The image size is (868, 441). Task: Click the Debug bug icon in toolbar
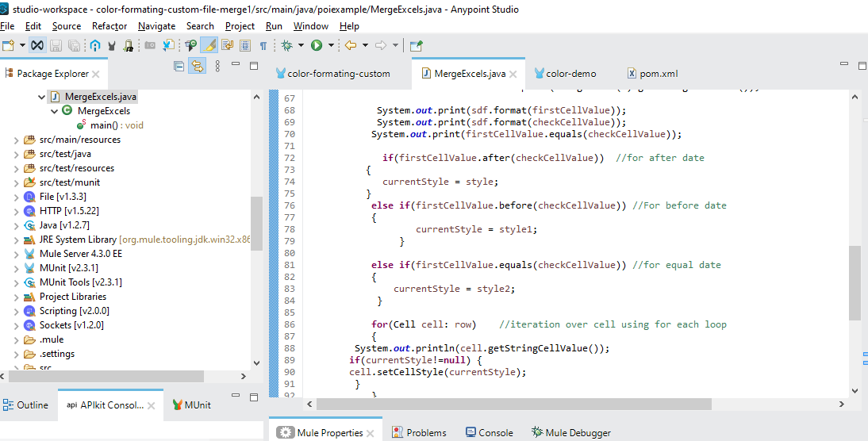click(287, 45)
